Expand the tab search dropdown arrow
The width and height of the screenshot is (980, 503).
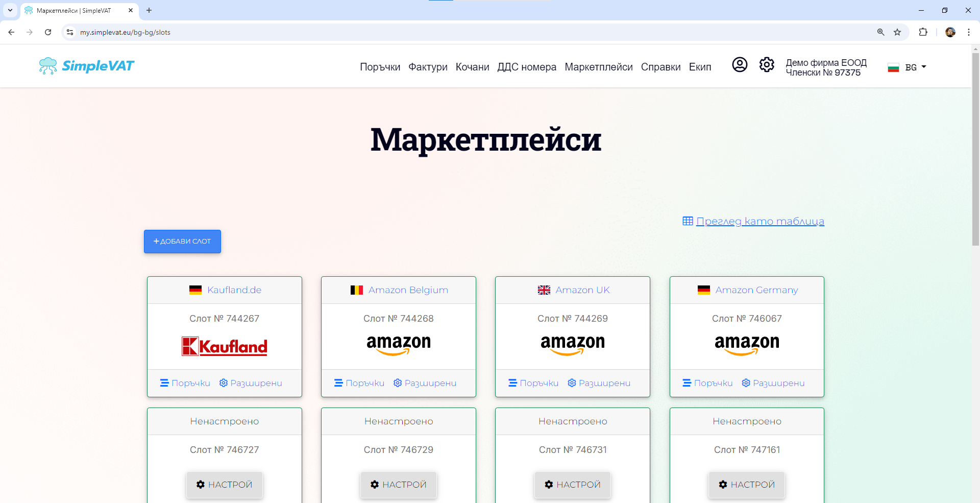tap(10, 10)
